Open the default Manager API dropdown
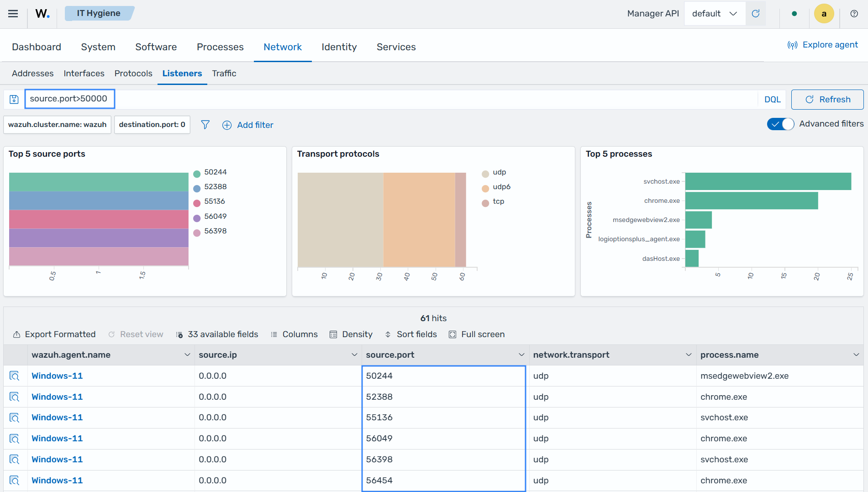This screenshot has width=868, height=492. click(715, 14)
